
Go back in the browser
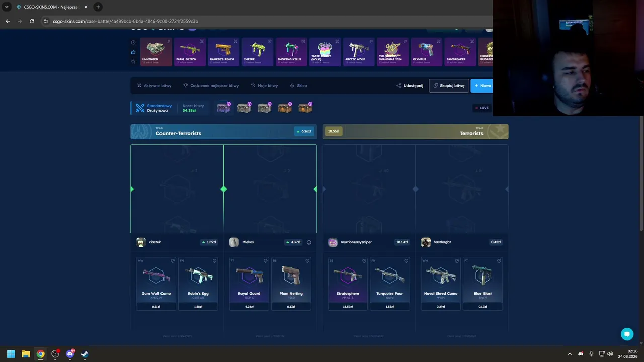(8, 21)
